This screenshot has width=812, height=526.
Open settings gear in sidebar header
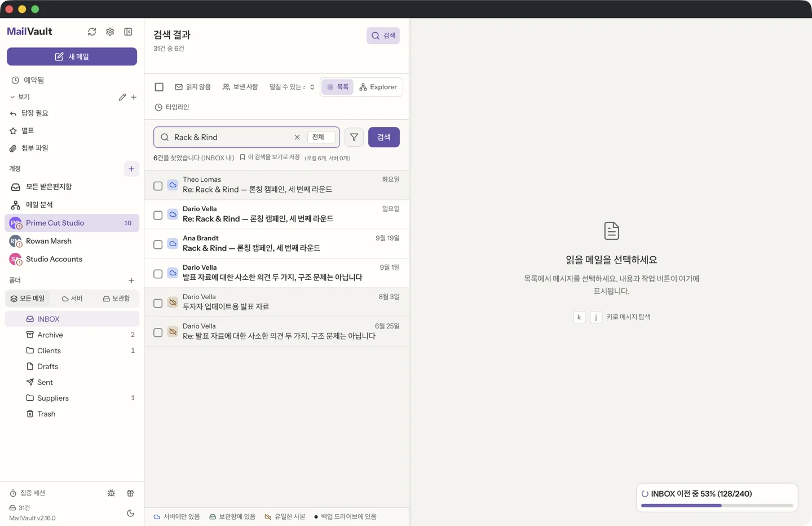(x=110, y=32)
